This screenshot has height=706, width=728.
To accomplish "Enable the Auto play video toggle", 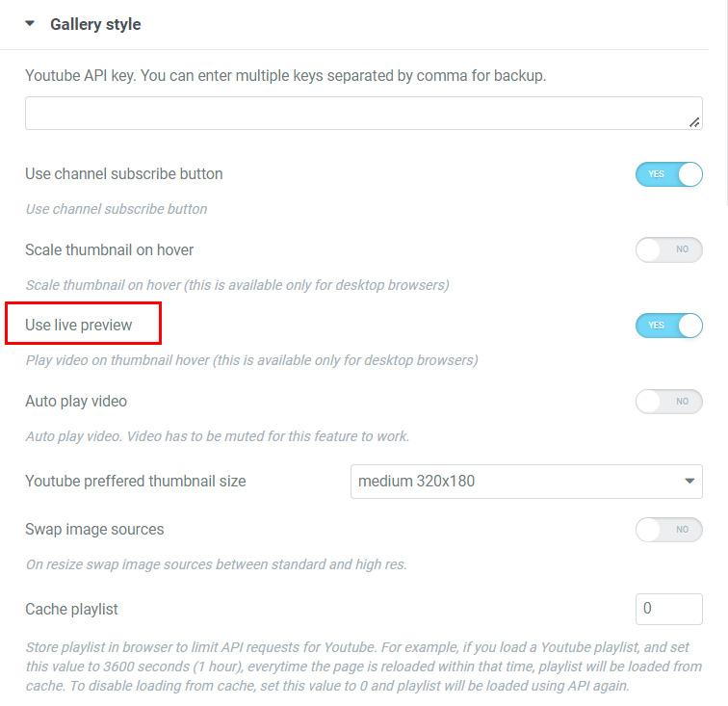I will (x=669, y=401).
